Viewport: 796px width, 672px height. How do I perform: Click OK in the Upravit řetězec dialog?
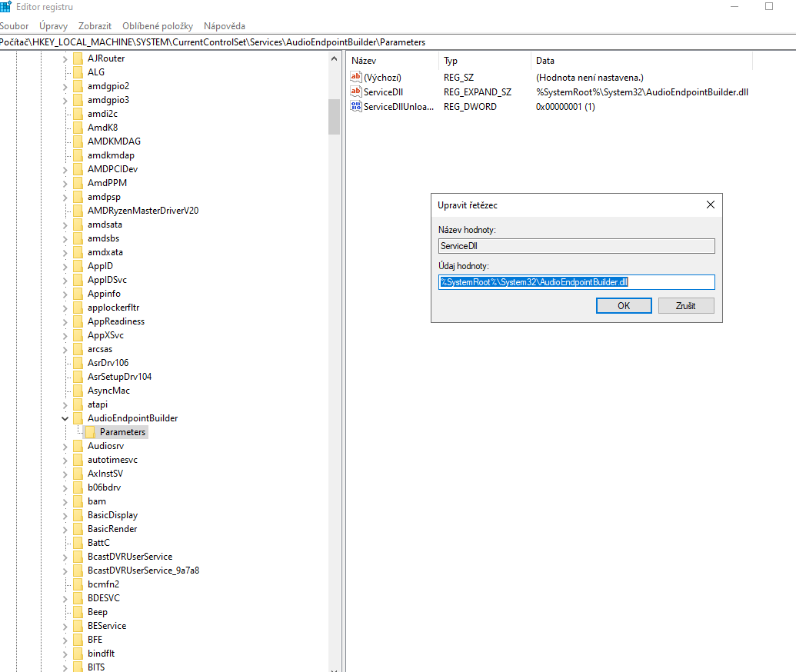point(623,305)
